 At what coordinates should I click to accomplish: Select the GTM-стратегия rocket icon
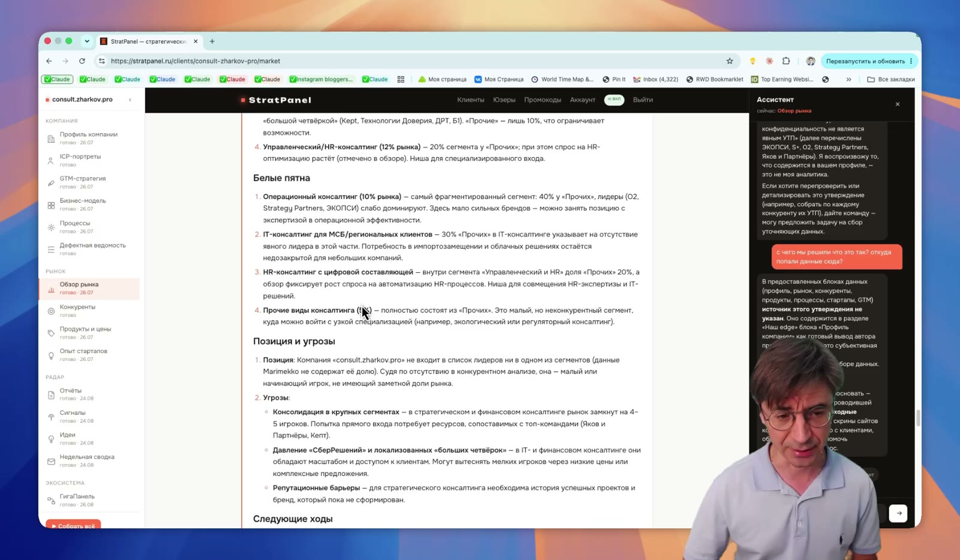click(x=51, y=183)
